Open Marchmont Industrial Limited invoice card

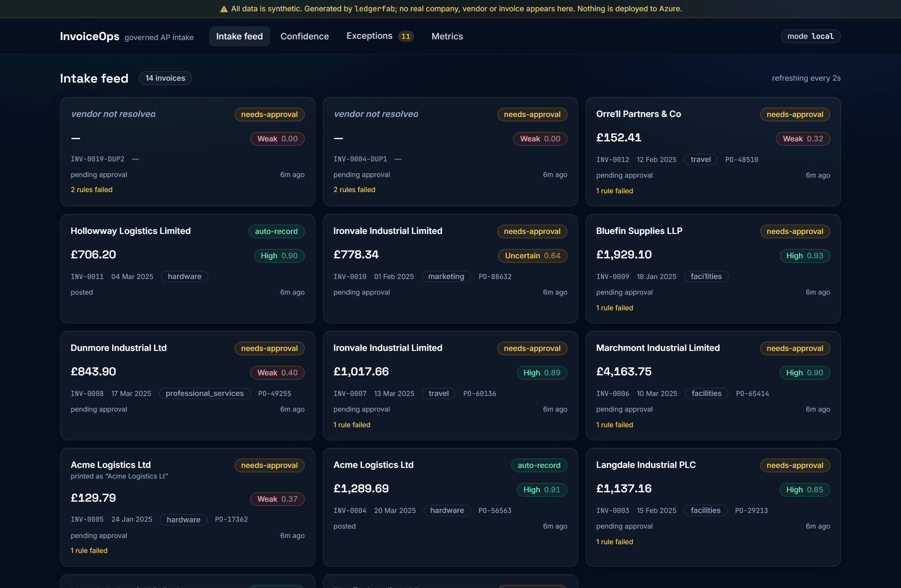tap(713, 386)
